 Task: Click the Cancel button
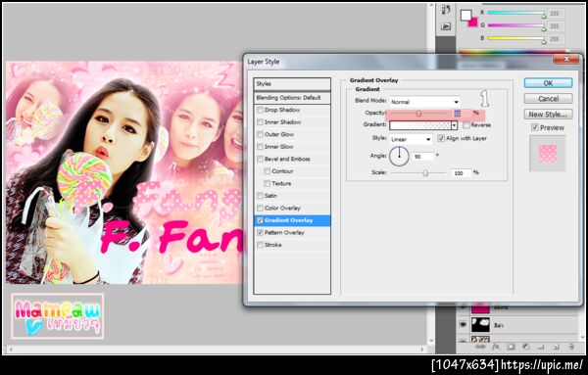(548, 99)
